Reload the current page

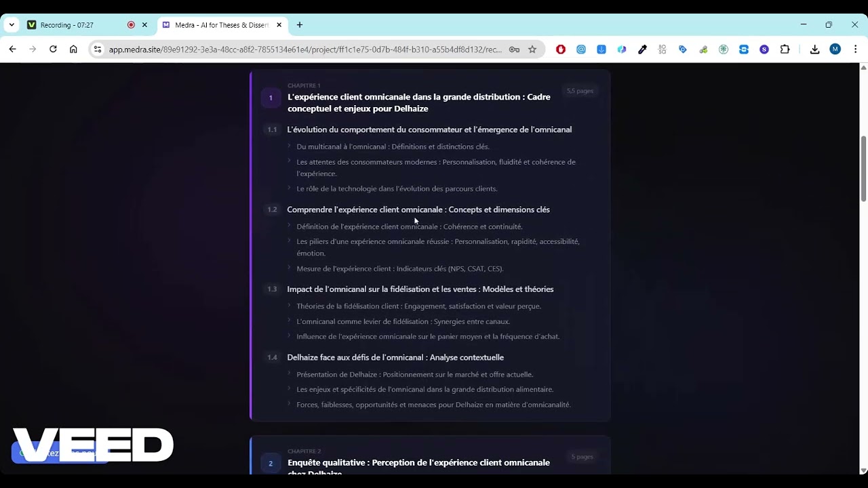coord(53,49)
